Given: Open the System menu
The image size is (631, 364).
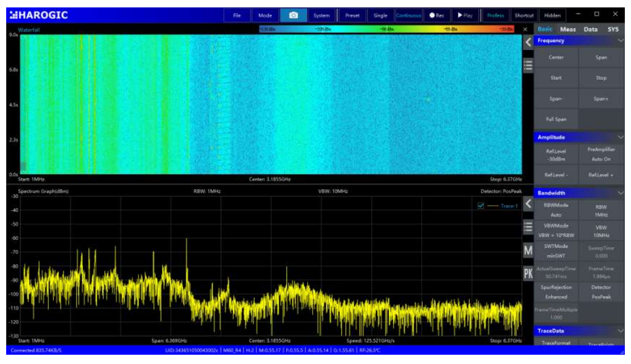Looking at the screenshot, I should click(x=321, y=15).
